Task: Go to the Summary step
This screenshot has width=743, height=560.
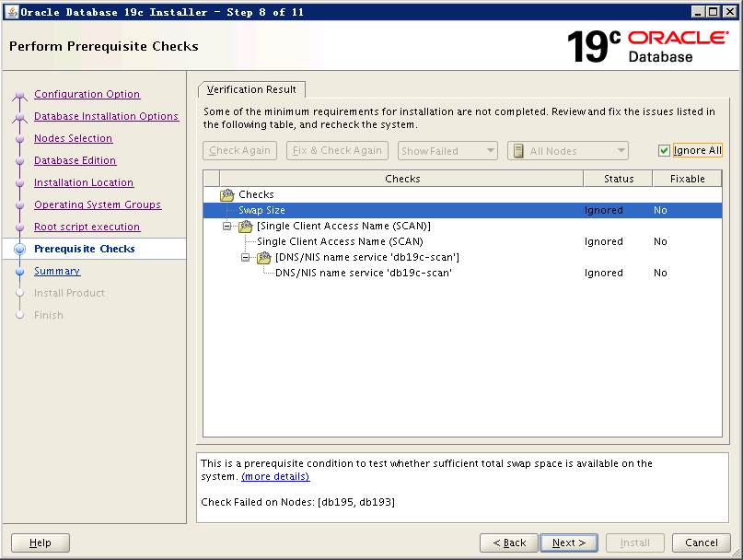Action: [x=57, y=271]
